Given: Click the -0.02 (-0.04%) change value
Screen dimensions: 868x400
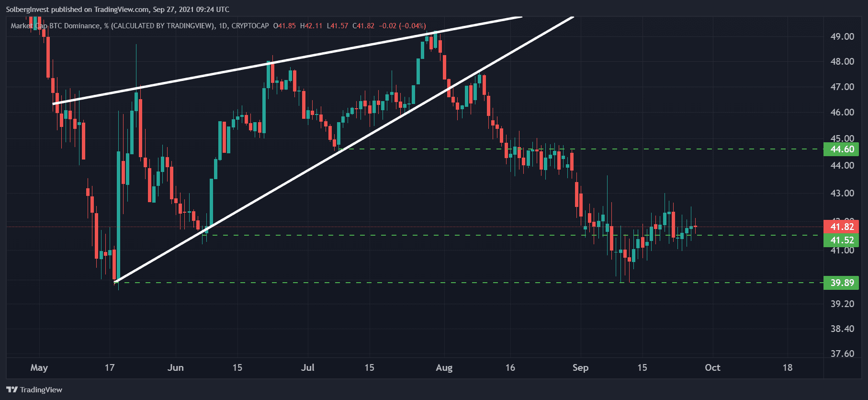Looking at the screenshot, I should click(x=402, y=26).
